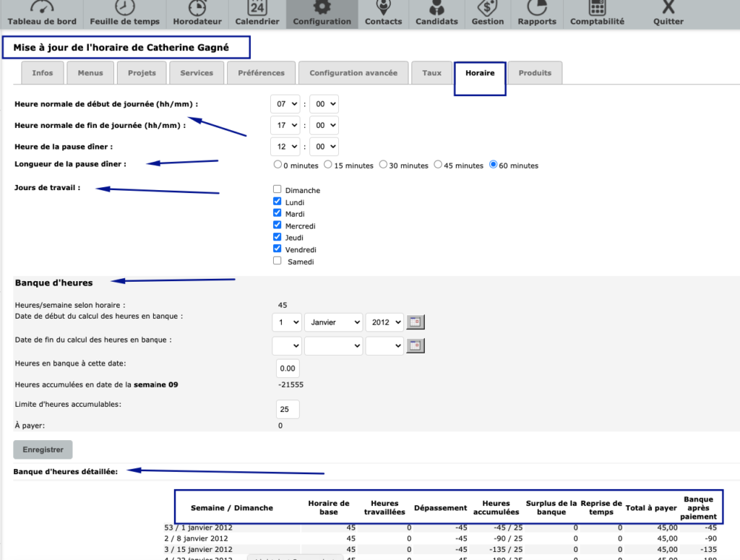Click the Enregistrer button
Screen dimensions: 740x560
[43, 449]
